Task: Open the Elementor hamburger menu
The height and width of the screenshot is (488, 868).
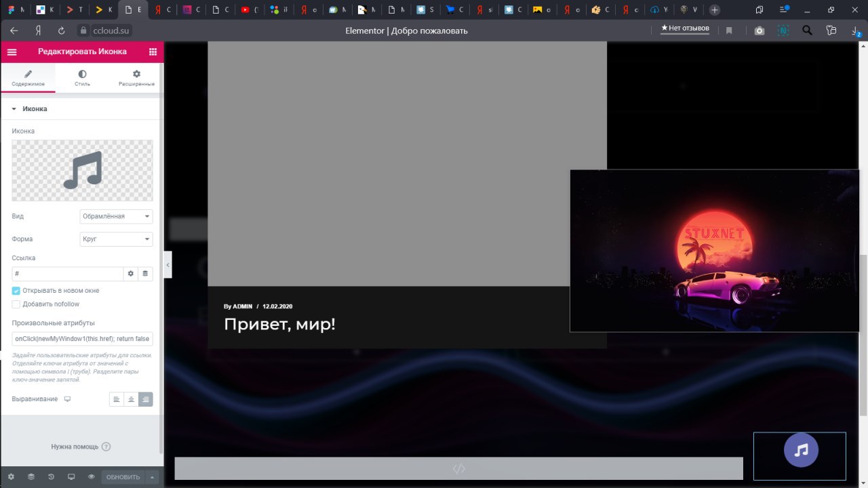Action: [x=12, y=52]
